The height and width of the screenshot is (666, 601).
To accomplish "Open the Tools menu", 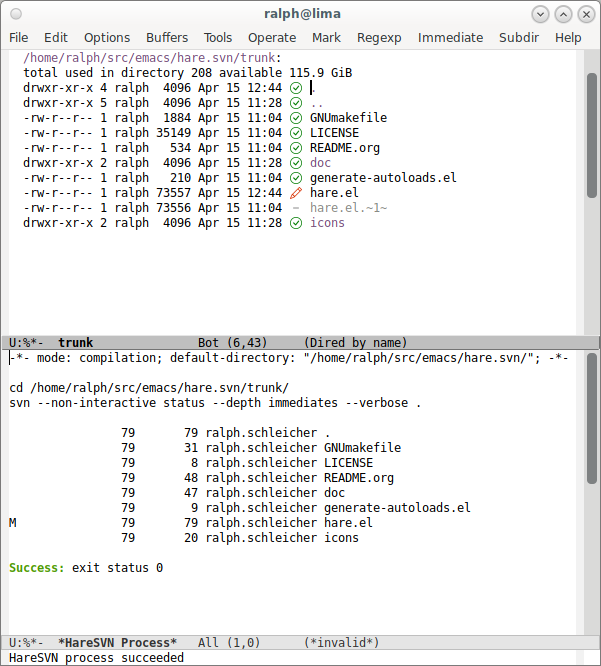I will click(218, 38).
